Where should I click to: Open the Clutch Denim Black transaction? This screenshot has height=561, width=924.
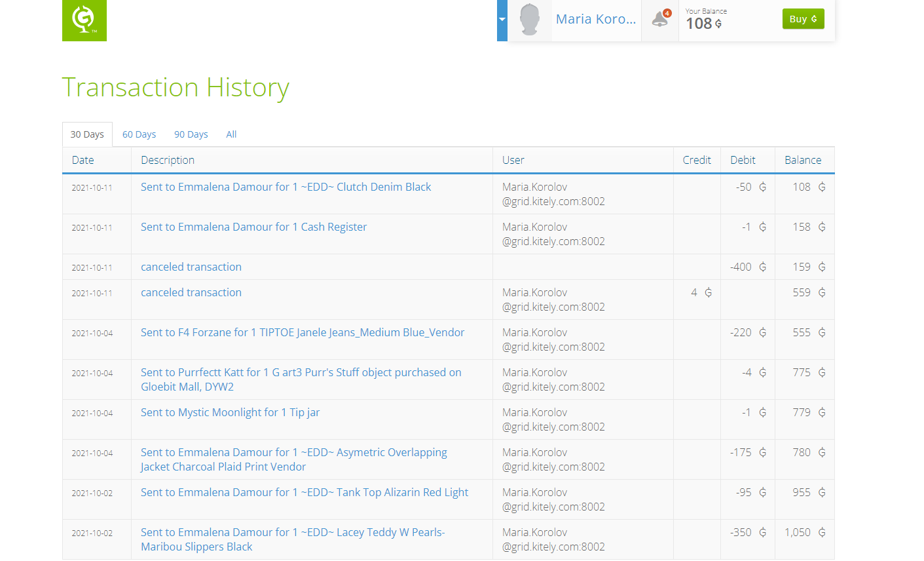286,187
